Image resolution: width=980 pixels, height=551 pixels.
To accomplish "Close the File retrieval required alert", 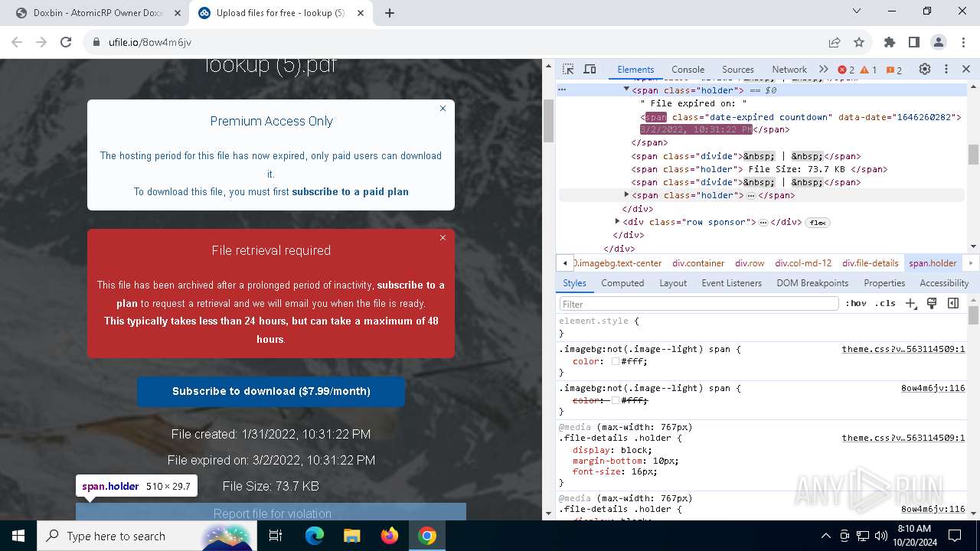I will [443, 238].
